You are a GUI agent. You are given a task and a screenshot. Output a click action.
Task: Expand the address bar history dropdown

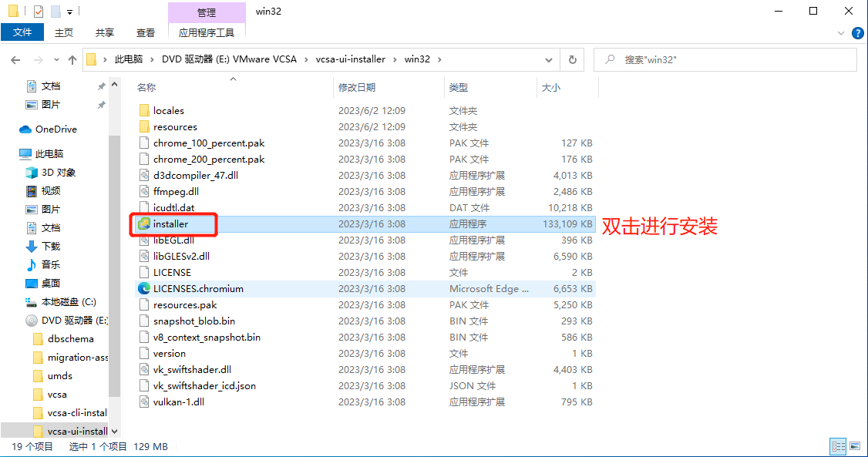[x=549, y=60]
